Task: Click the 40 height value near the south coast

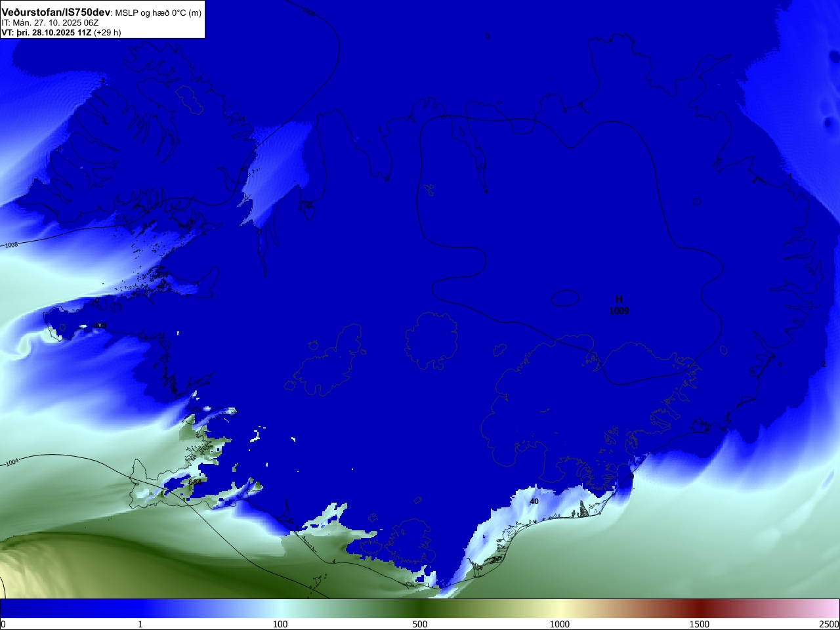Action: pyautogui.click(x=534, y=501)
